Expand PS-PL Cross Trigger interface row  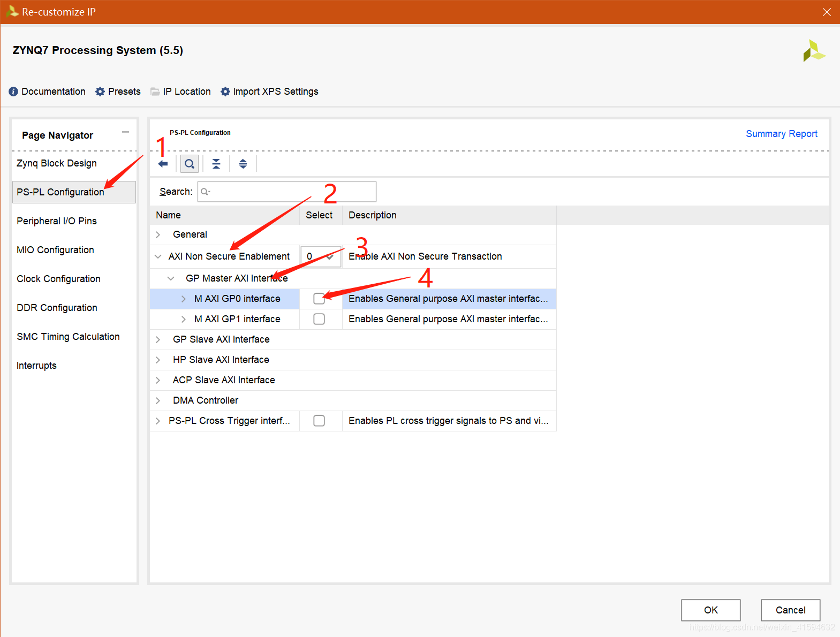158,421
